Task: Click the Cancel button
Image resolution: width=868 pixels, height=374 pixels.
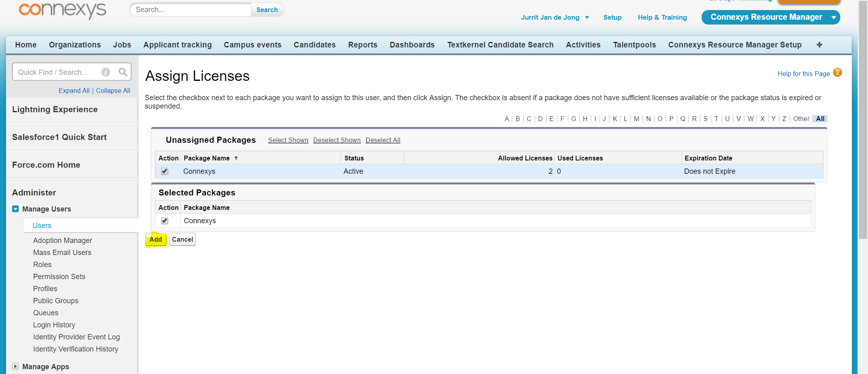Action: click(182, 239)
